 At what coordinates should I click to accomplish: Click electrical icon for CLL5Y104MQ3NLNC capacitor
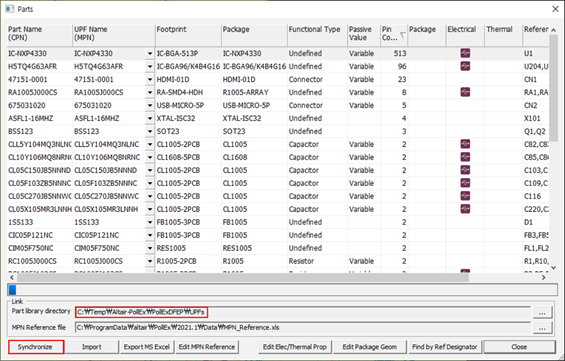coord(465,144)
